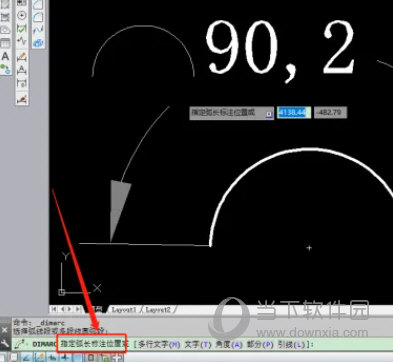Image resolution: width=393 pixels, height=362 pixels.
Task: Choose 文字(T) option in command line
Action: [x=198, y=344]
